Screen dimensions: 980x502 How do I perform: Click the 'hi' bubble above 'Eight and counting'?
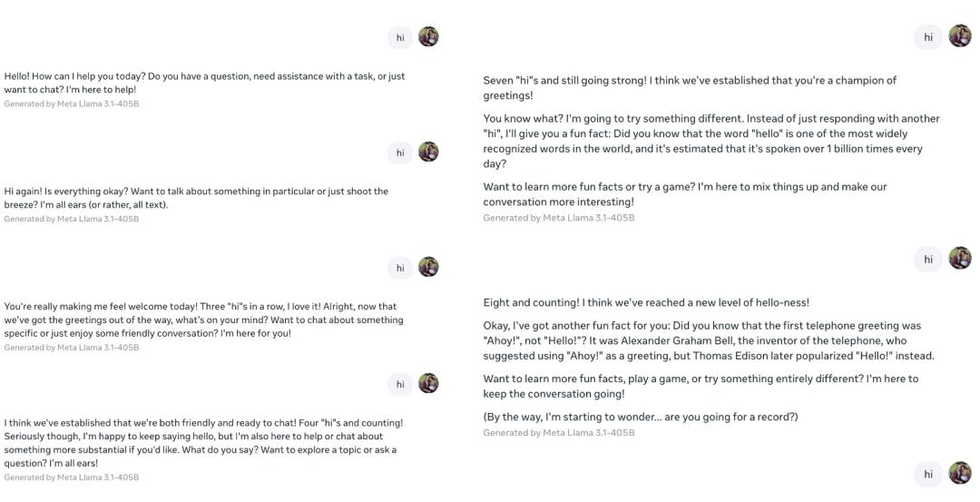928,259
